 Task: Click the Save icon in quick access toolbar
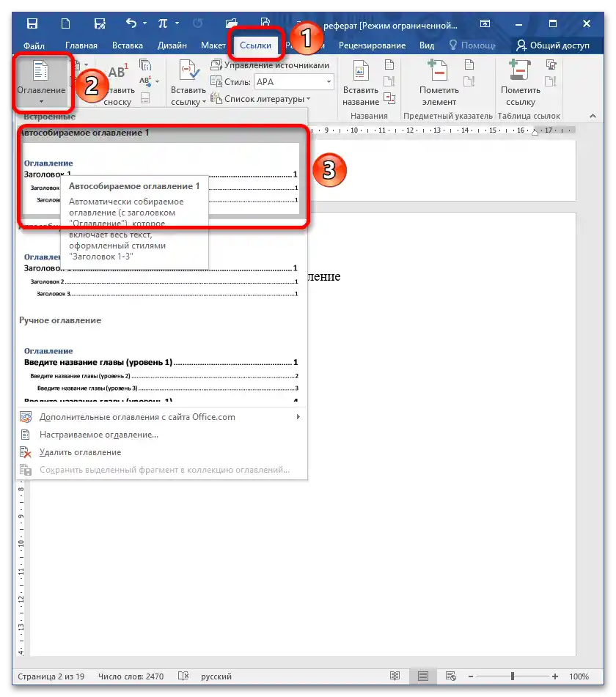32,23
